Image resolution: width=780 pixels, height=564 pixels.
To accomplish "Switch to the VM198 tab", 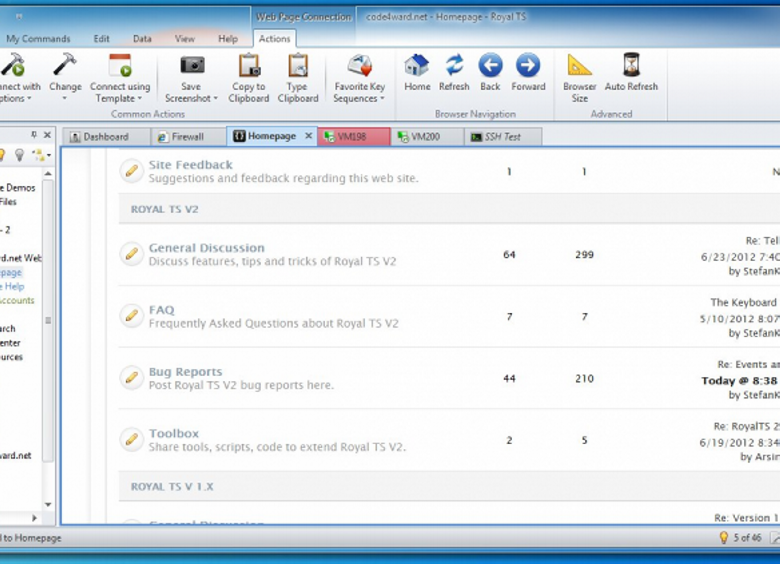I will click(353, 137).
